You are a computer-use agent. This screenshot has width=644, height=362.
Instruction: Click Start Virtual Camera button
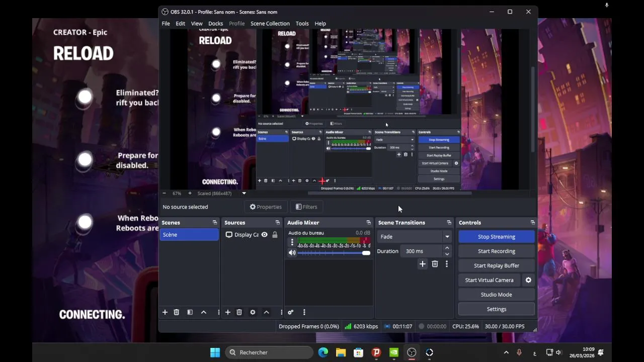pos(490,280)
